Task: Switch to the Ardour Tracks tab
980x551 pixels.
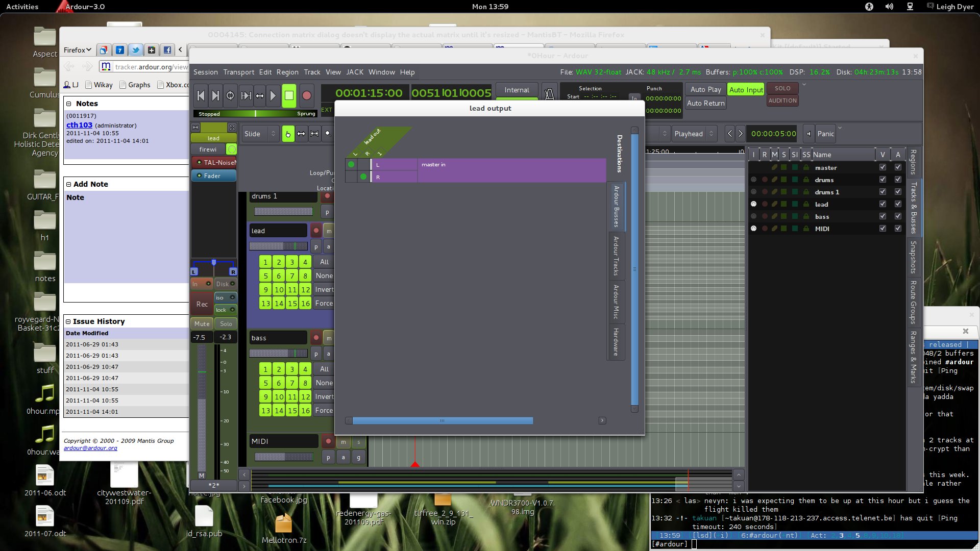Action: coord(616,256)
